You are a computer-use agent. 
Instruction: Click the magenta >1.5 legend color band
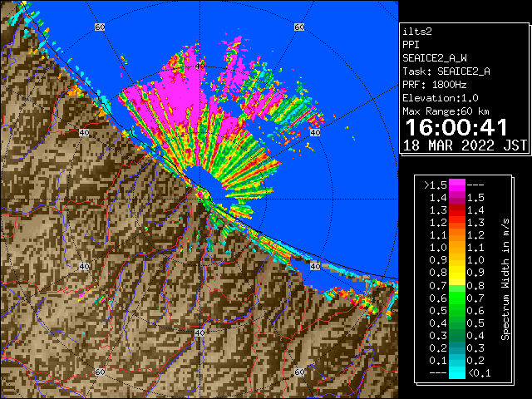click(456, 185)
